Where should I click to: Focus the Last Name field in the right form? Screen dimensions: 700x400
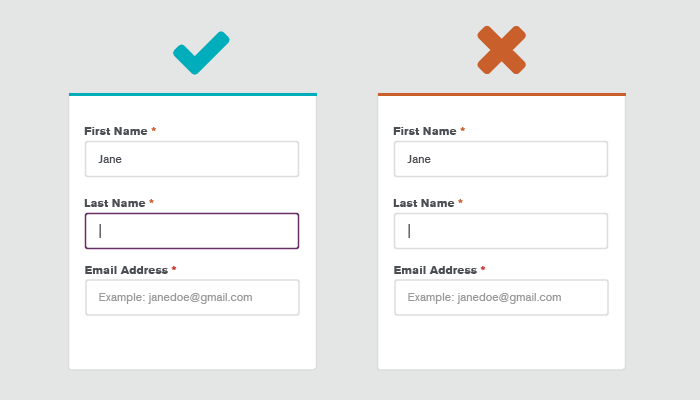501,231
